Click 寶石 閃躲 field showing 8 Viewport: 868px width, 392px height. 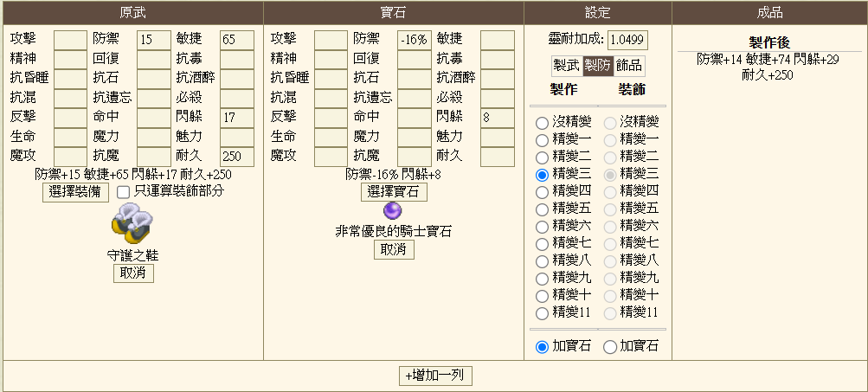498,118
